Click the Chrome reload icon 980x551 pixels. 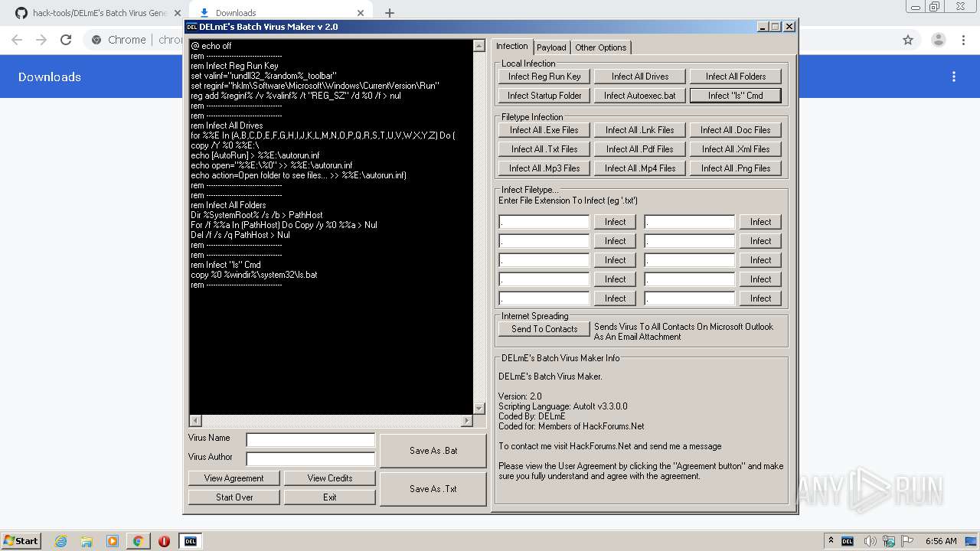[66, 40]
